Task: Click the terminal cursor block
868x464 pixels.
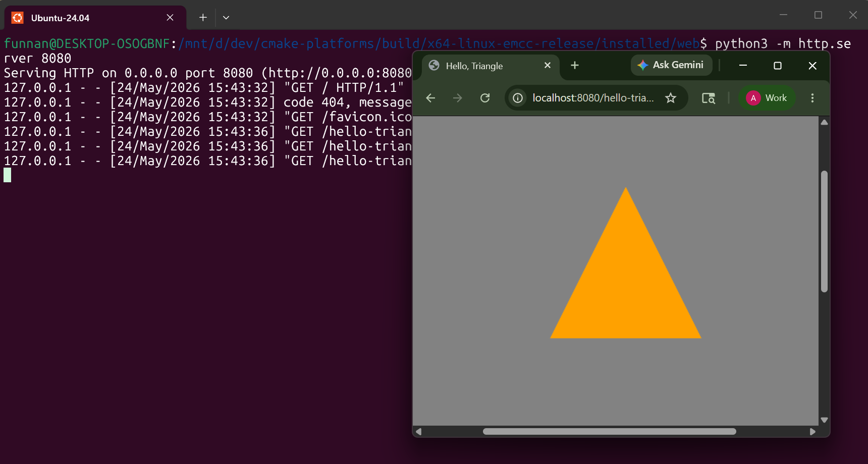Action: [7, 175]
